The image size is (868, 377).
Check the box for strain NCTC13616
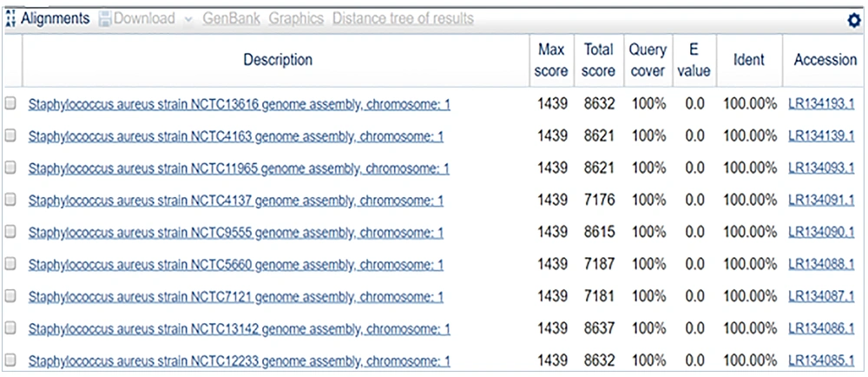[10, 104]
